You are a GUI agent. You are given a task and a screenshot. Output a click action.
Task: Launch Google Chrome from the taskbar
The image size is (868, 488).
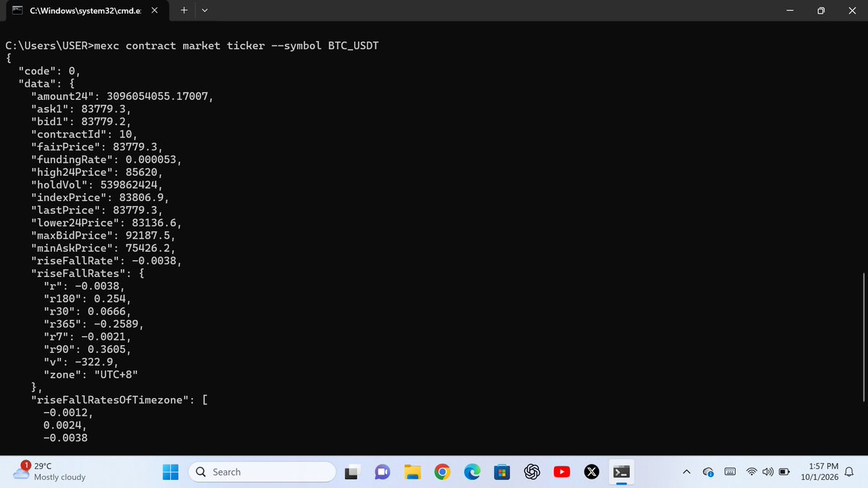[x=442, y=472]
